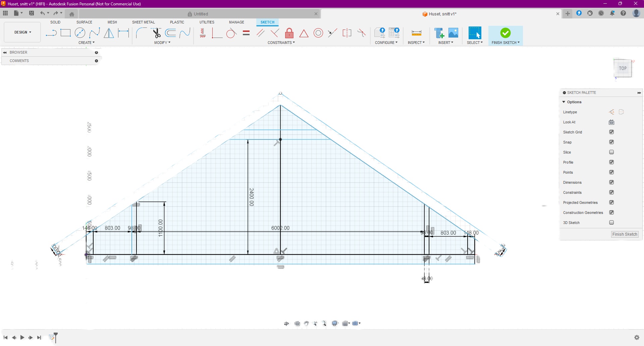This screenshot has height=346, width=644.
Task: Expand the DESIGN workspace dropdown
Action: tap(22, 32)
